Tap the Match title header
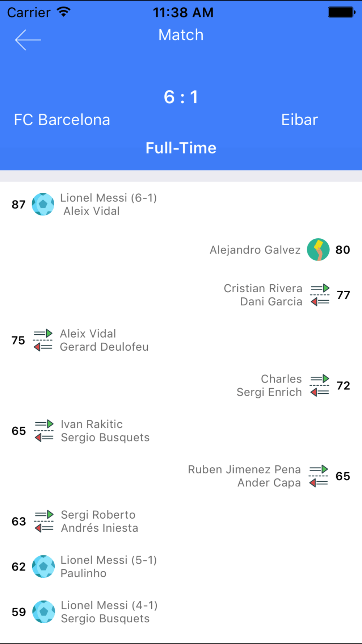This screenshot has width=362, height=644. pyautogui.click(x=181, y=35)
